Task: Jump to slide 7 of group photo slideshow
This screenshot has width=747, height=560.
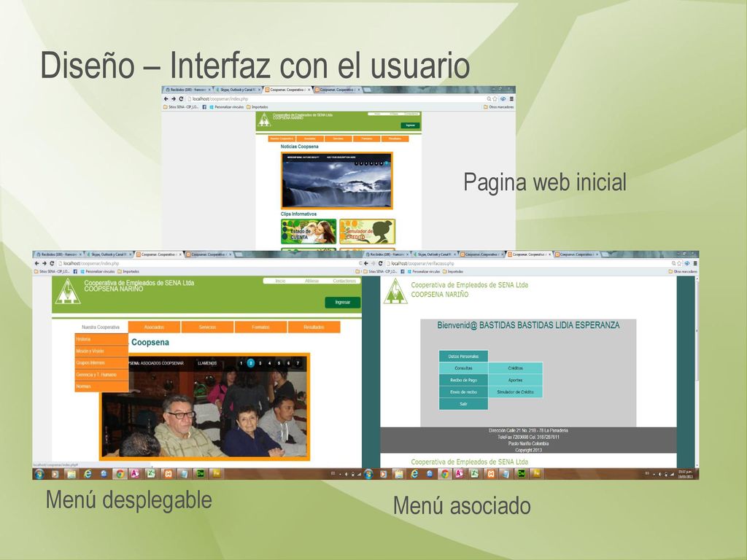Action: point(298,363)
